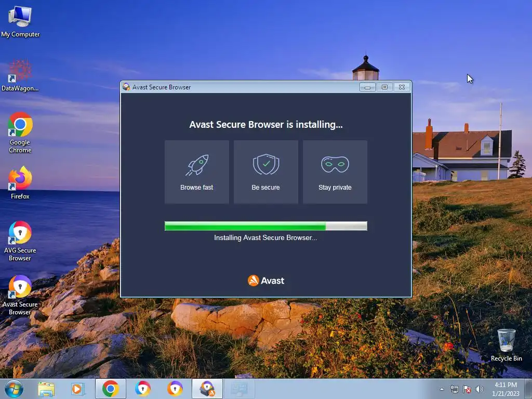Click the 'Installing Avast Secure Browser...' status text
Screen dimensions: 532x399
[x=265, y=237]
